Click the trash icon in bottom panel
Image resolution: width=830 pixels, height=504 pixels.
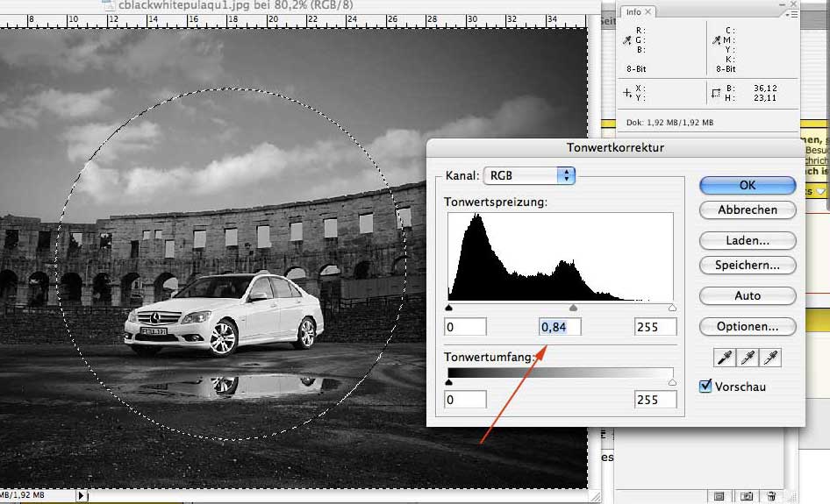click(x=772, y=496)
